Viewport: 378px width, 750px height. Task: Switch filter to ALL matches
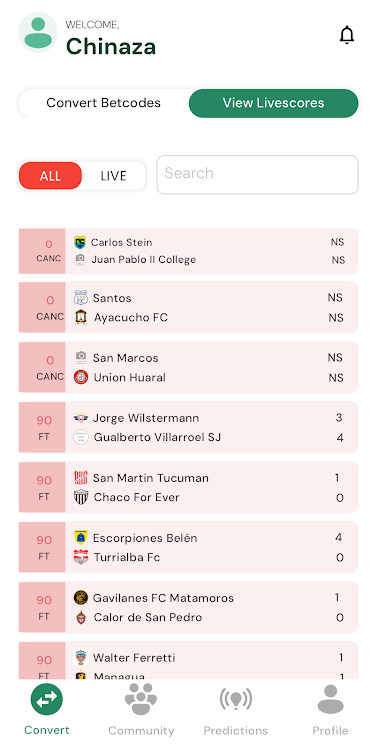coord(50,176)
